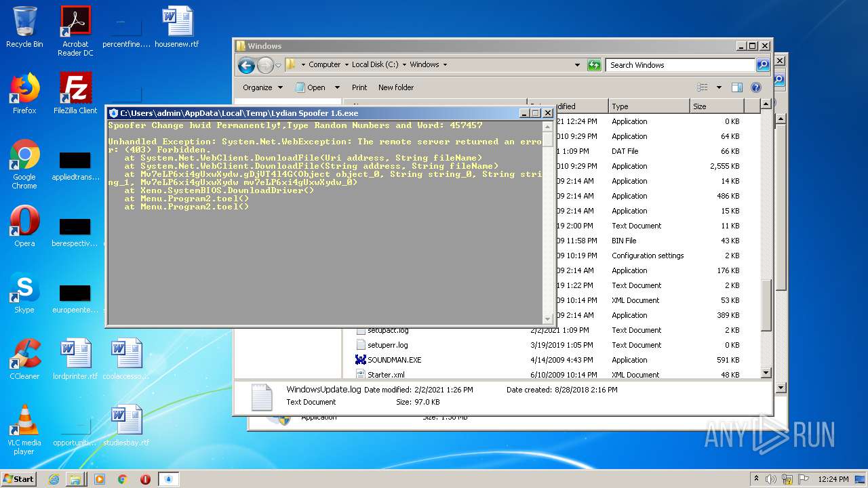Click the Search Windows input field

(680, 65)
